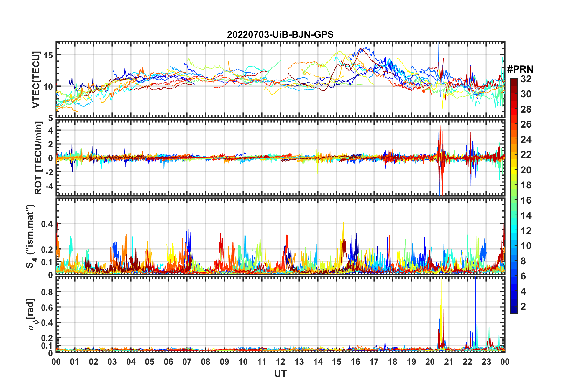561x392 pixels.
Task: Click the 15 tick label on the VTEC axis
Action: pyautogui.click(x=48, y=55)
